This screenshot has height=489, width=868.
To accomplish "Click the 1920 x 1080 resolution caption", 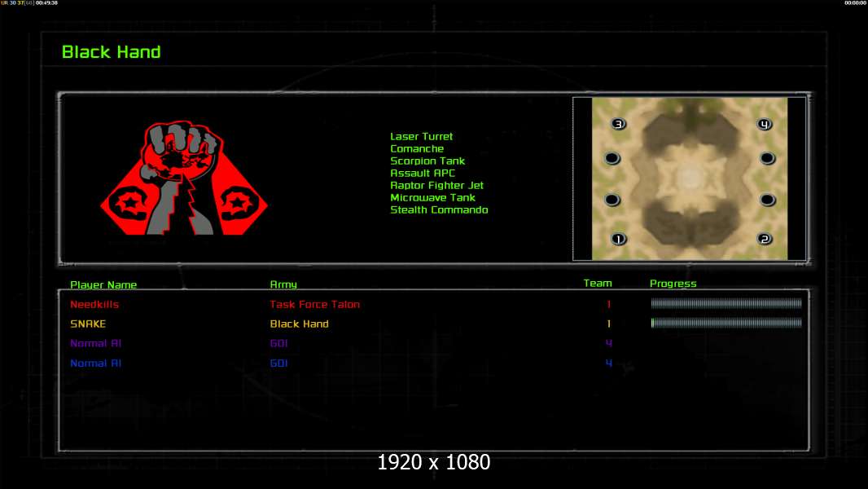I will [433, 462].
